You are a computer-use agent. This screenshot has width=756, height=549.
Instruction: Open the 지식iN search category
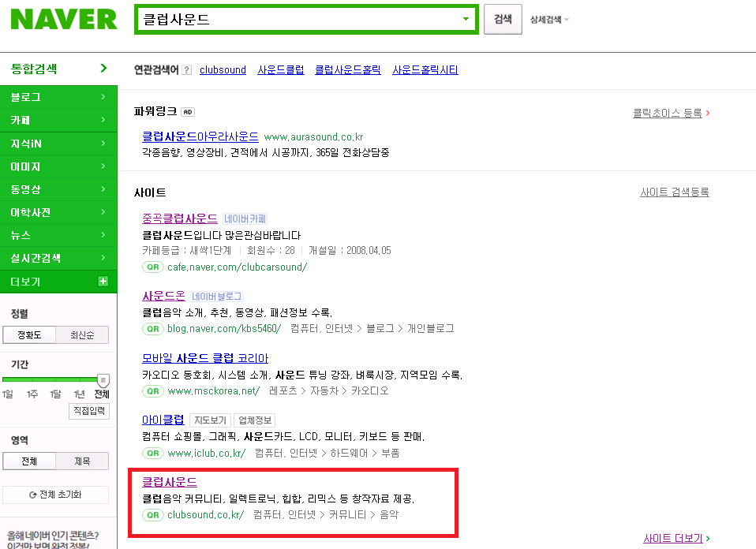(x=58, y=143)
